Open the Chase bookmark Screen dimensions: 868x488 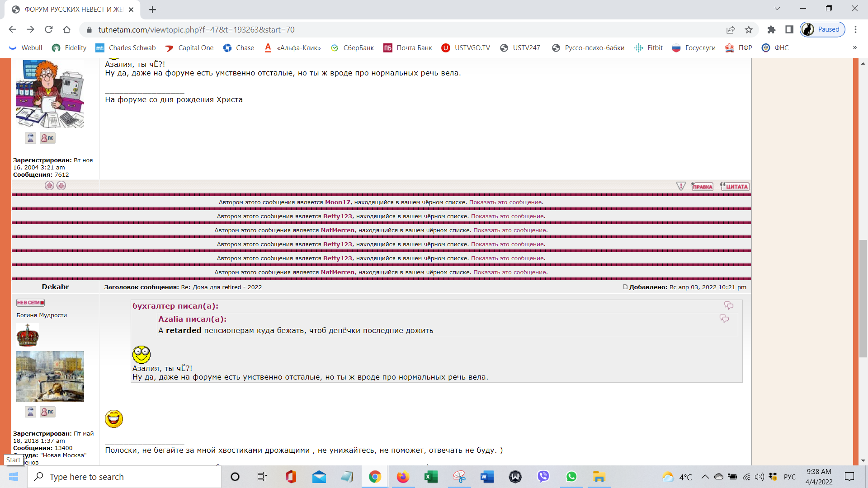point(239,48)
